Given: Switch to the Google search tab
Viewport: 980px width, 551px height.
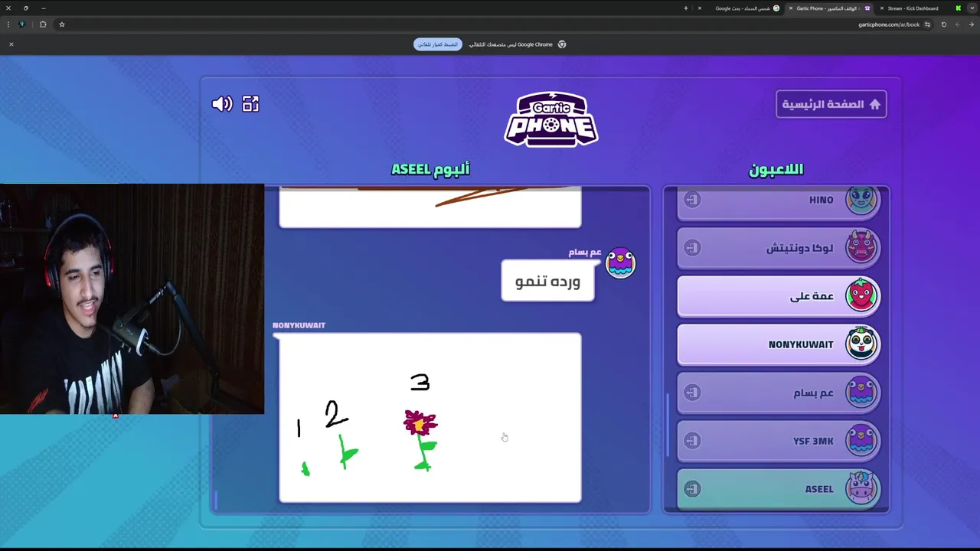Looking at the screenshot, I should coord(743,8).
